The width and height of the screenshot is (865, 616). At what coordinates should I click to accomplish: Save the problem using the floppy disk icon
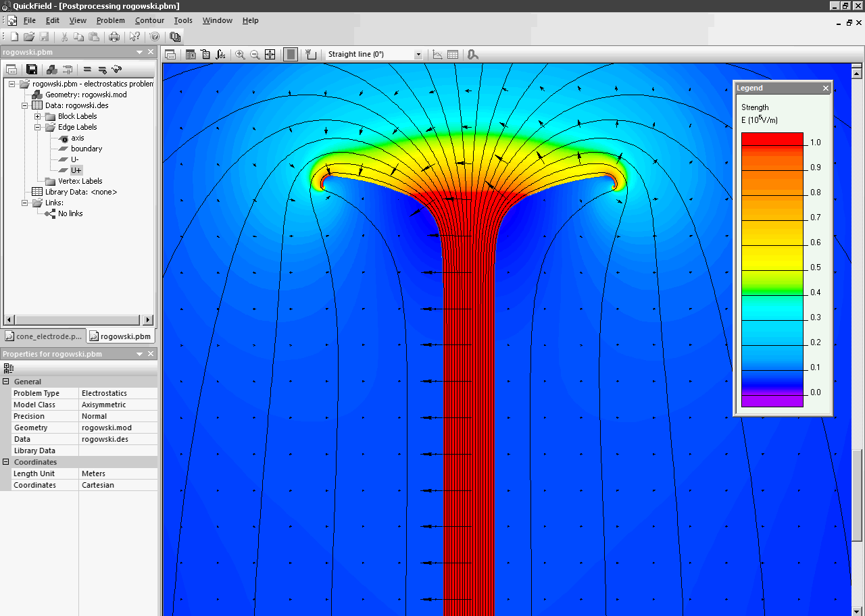tap(32, 69)
